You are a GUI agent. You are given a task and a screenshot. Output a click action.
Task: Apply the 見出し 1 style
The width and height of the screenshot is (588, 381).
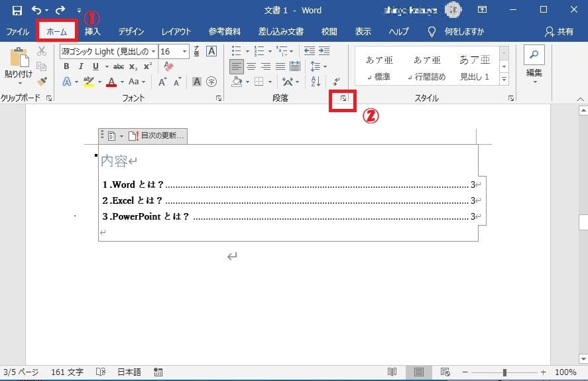pyautogui.click(x=475, y=67)
